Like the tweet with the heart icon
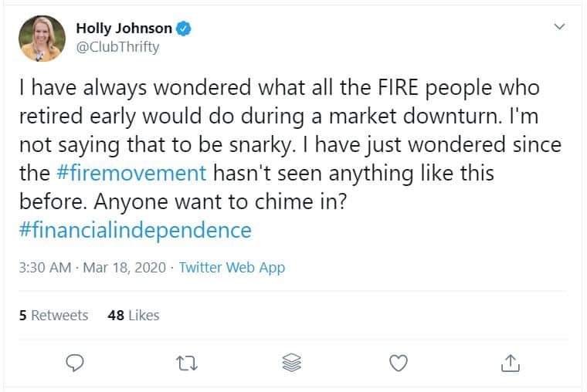Image resolution: width=587 pixels, height=392 pixels. (399, 361)
